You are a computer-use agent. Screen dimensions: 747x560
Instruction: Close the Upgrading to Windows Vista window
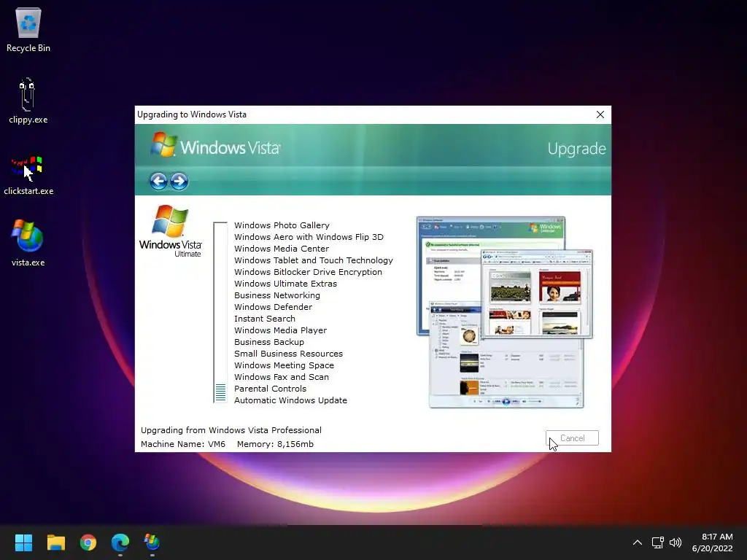[600, 114]
